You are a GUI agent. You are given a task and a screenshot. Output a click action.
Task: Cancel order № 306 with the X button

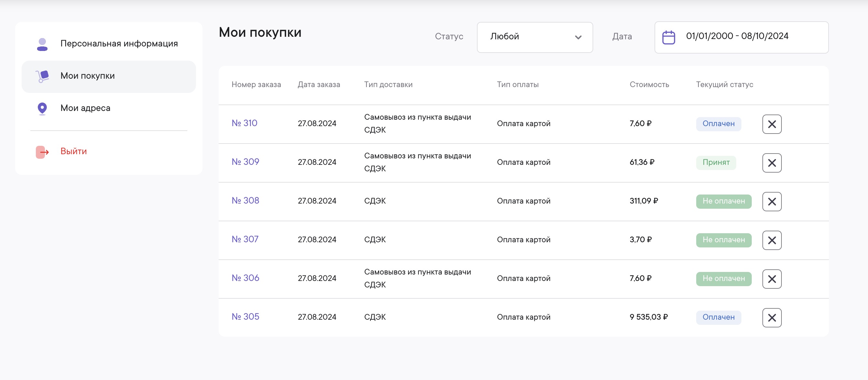772,279
